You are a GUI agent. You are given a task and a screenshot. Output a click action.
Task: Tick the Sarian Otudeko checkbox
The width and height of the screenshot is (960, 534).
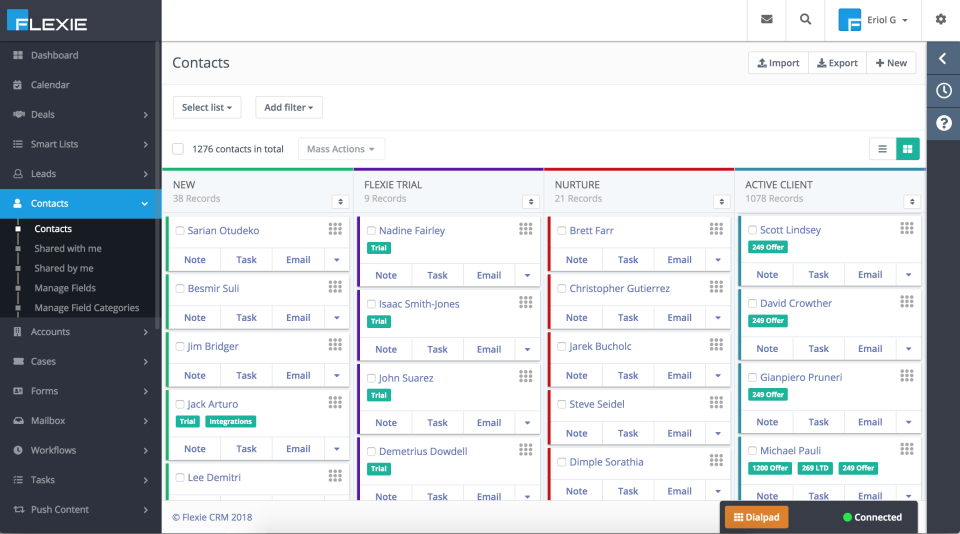point(180,231)
